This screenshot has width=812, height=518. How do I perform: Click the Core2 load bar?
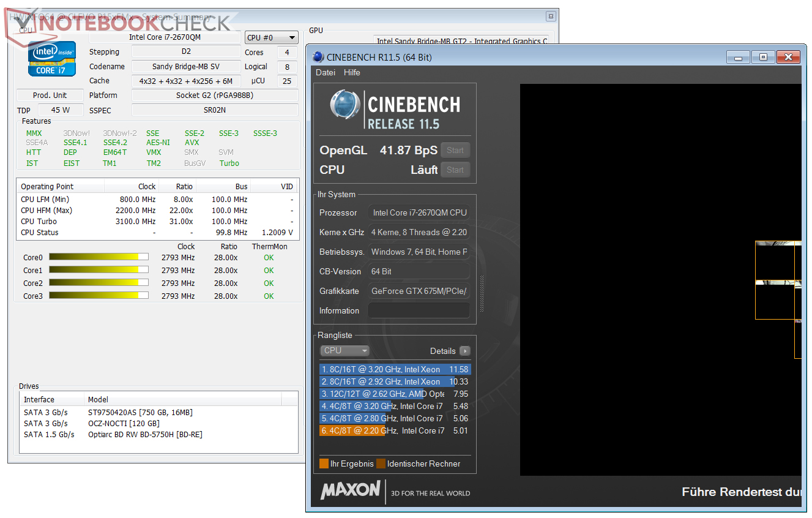click(x=99, y=283)
